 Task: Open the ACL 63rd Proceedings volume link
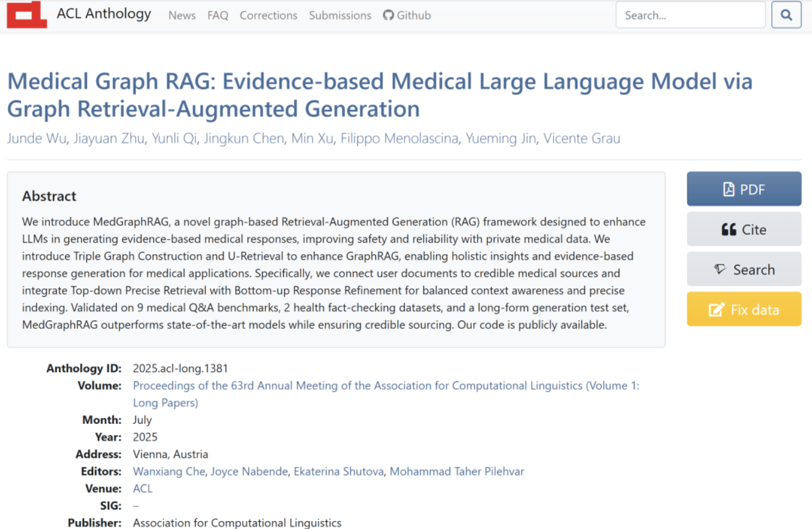point(386,386)
